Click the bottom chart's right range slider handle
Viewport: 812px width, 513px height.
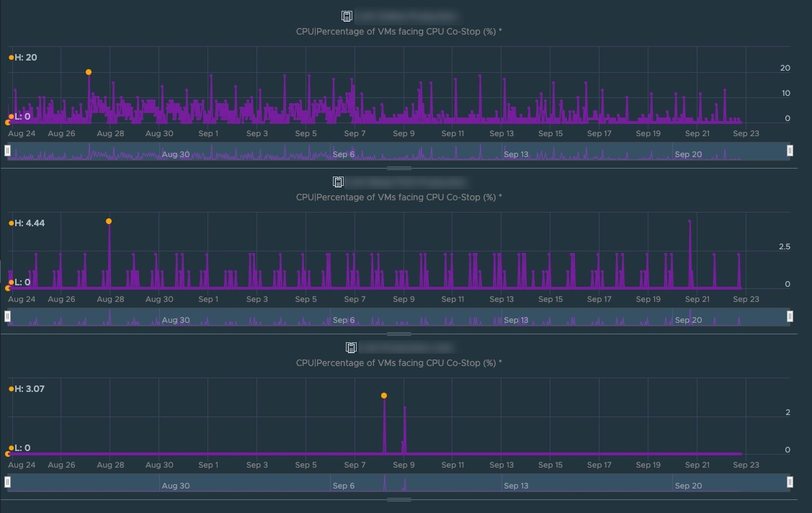(x=790, y=482)
